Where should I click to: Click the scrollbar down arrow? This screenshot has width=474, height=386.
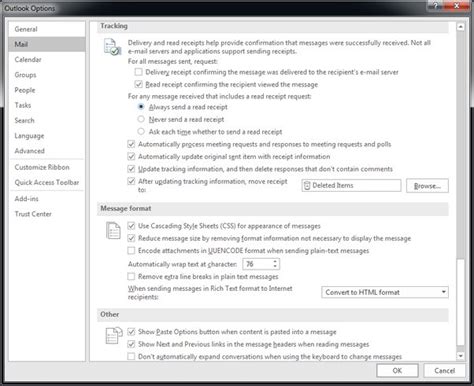[460, 356]
